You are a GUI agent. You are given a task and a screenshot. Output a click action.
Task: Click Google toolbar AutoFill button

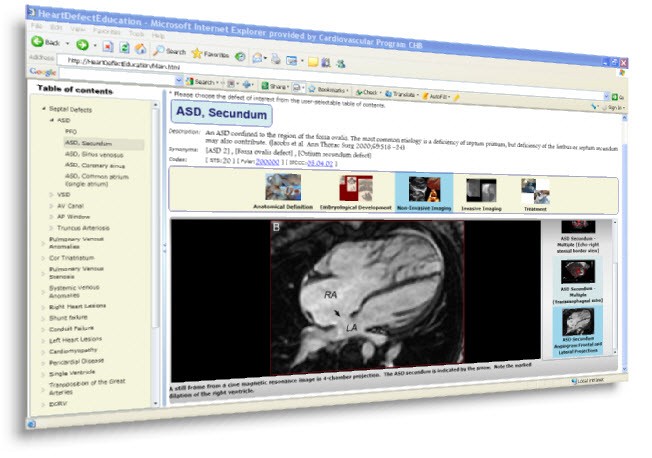pyautogui.click(x=434, y=96)
